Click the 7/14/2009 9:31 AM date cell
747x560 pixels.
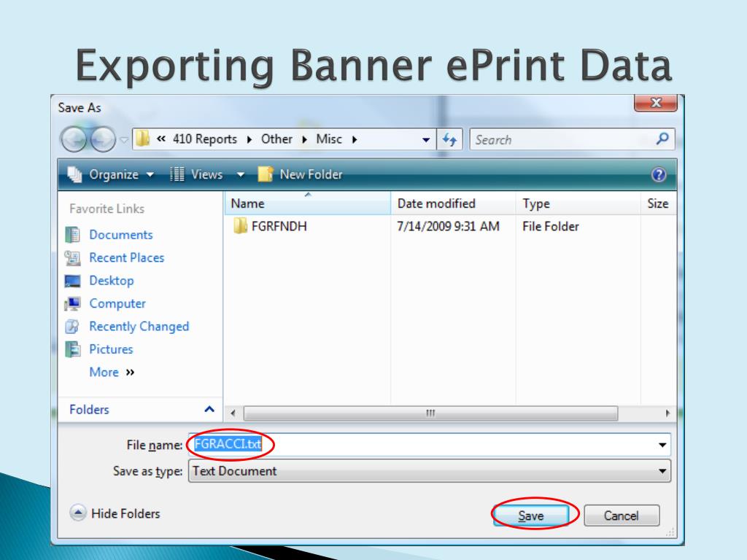point(449,226)
